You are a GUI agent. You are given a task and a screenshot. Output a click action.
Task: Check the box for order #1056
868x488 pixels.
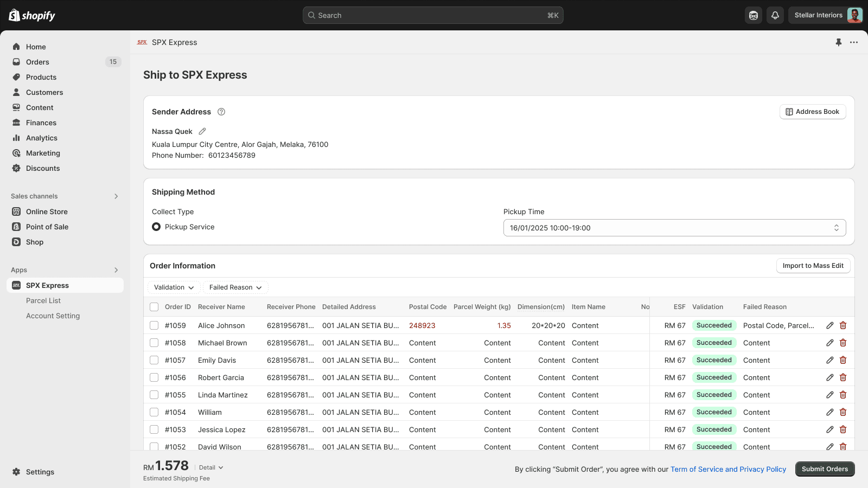pos(154,377)
